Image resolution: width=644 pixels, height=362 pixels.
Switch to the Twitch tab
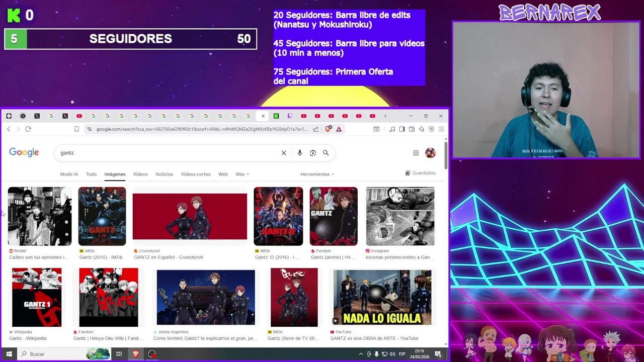coord(290,116)
